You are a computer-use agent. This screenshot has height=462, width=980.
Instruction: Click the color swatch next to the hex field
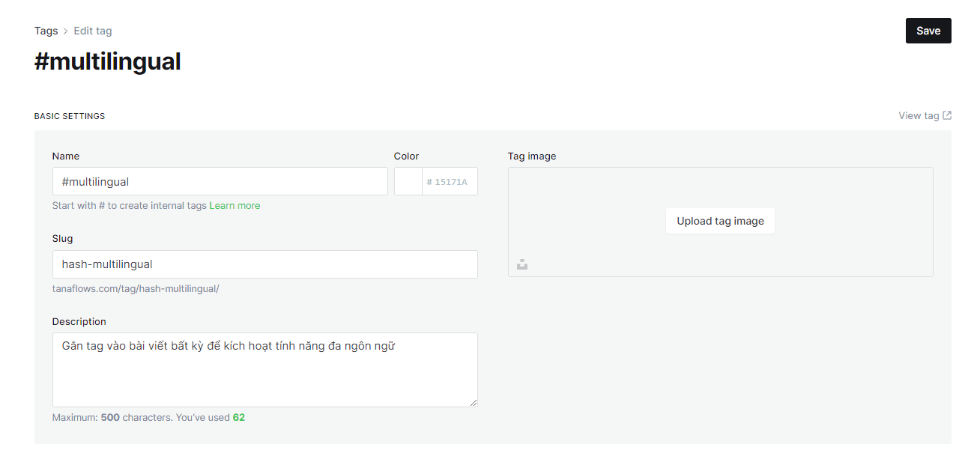pos(408,180)
